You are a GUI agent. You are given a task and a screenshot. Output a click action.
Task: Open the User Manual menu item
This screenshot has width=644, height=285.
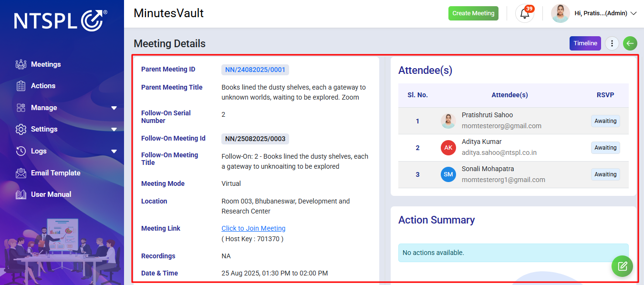[x=51, y=194]
